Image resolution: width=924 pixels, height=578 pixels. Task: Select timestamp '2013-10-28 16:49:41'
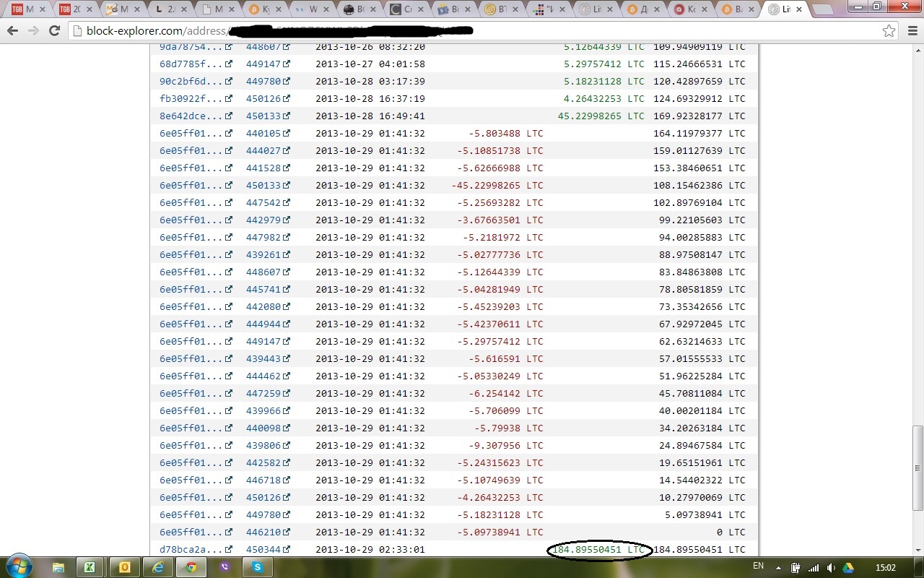pyautogui.click(x=370, y=116)
